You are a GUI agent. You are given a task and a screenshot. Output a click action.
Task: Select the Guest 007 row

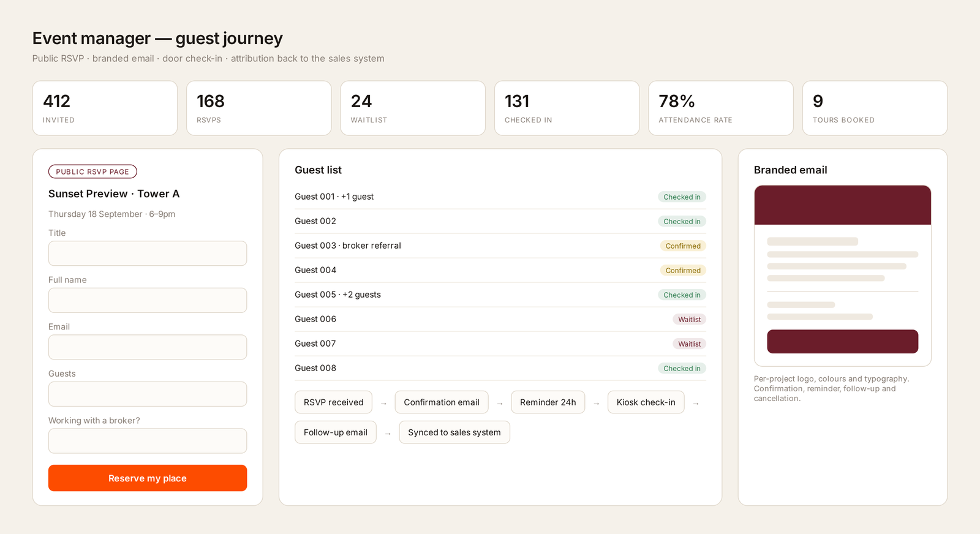point(500,344)
